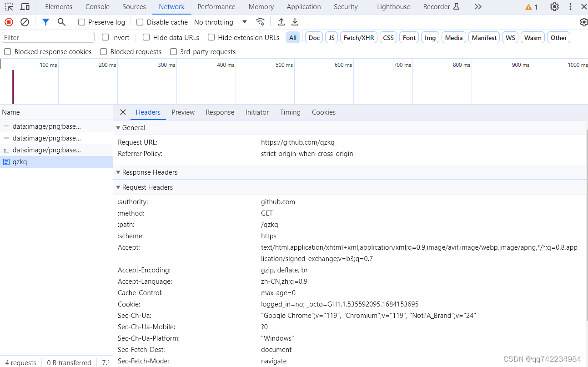Toggle the network filter funnel icon
This screenshot has height=367, width=588.
(x=45, y=22)
